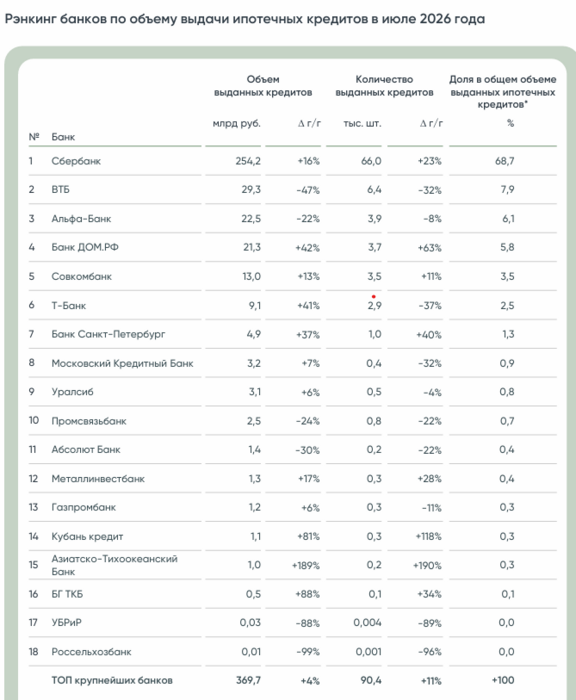This screenshot has width=576, height=700.
Task: Select Азиатско-Тихоокеанский Банк entry
Action: [x=114, y=565]
